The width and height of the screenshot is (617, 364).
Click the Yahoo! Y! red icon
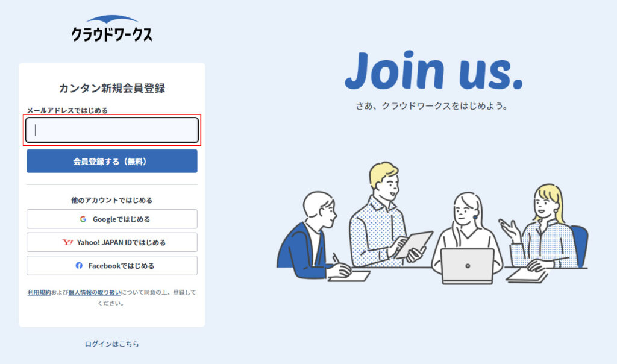tap(67, 242)
